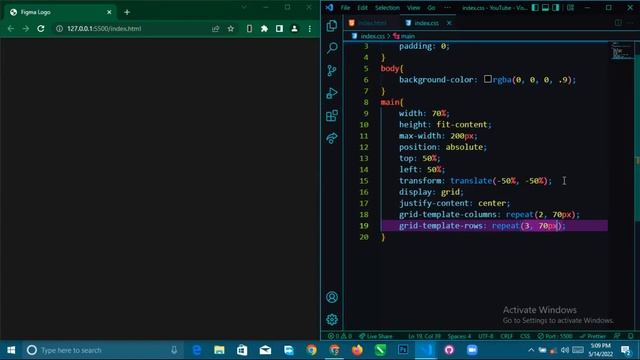
Task: Close the index.css editor tab
Action: [x=449, y=23]
